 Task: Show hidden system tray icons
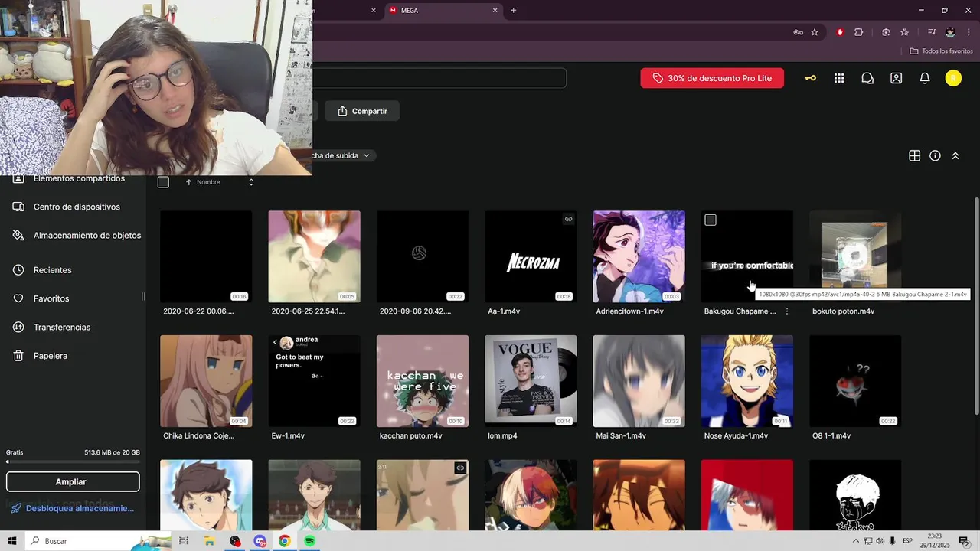click(854, 541)
